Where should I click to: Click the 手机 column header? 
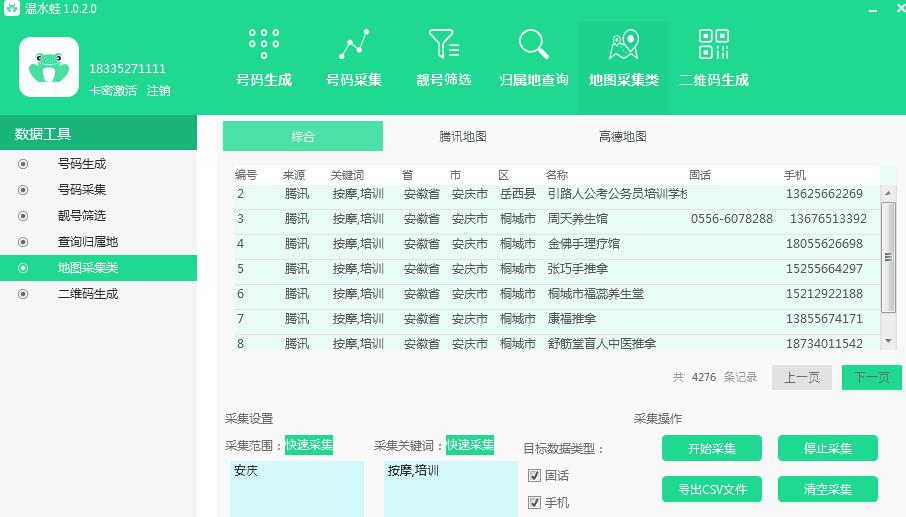coord(794,174)
